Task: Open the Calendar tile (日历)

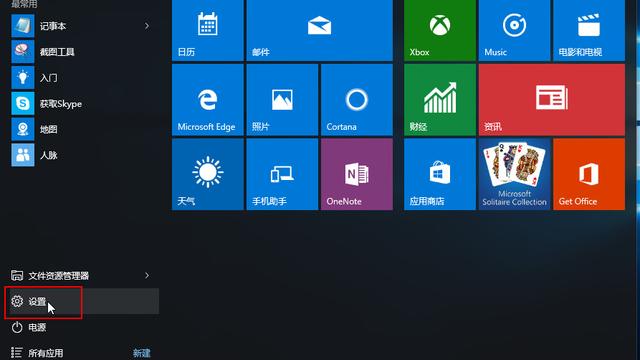Action: 208,30
